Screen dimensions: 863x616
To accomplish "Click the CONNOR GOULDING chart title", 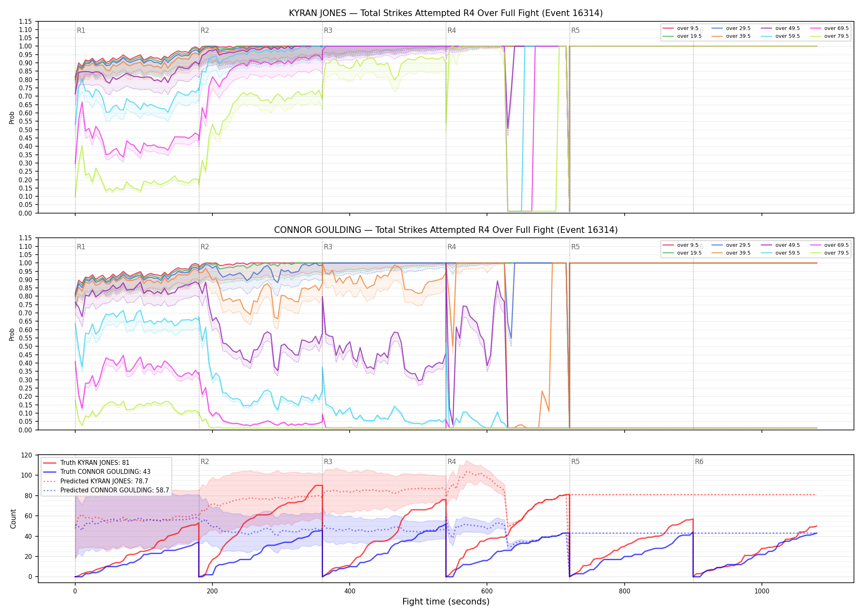I will 445,230.
